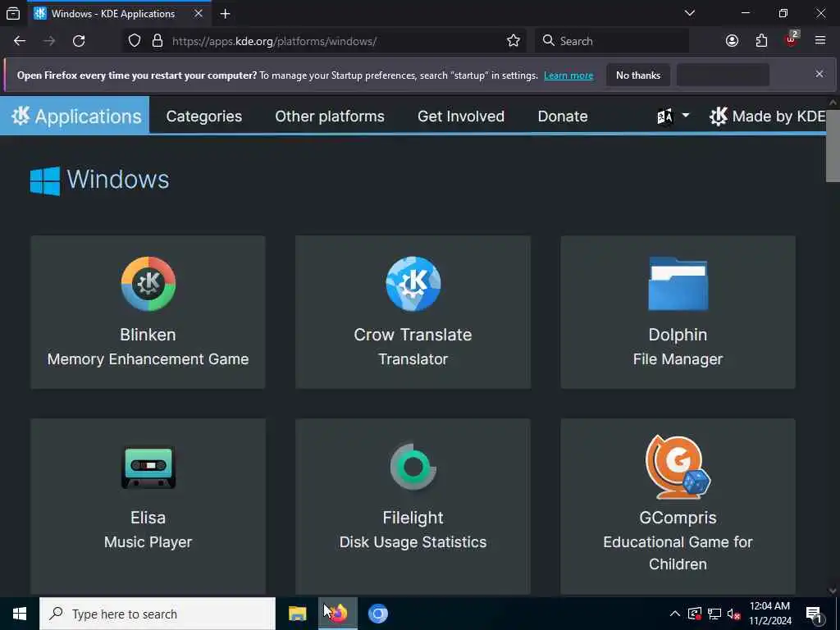Image resolution: width=840 pixels, height=630 pixels.
Task: Open a new browser tab
Action: pos(226,14)
